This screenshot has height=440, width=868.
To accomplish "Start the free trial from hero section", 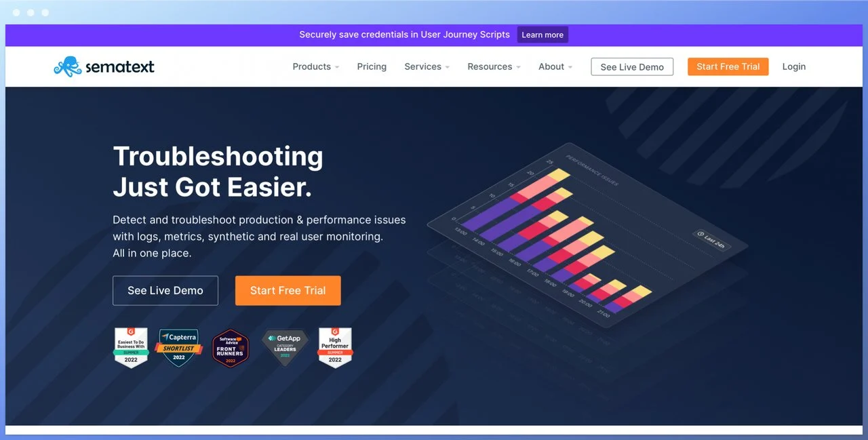I will point(288,290).
